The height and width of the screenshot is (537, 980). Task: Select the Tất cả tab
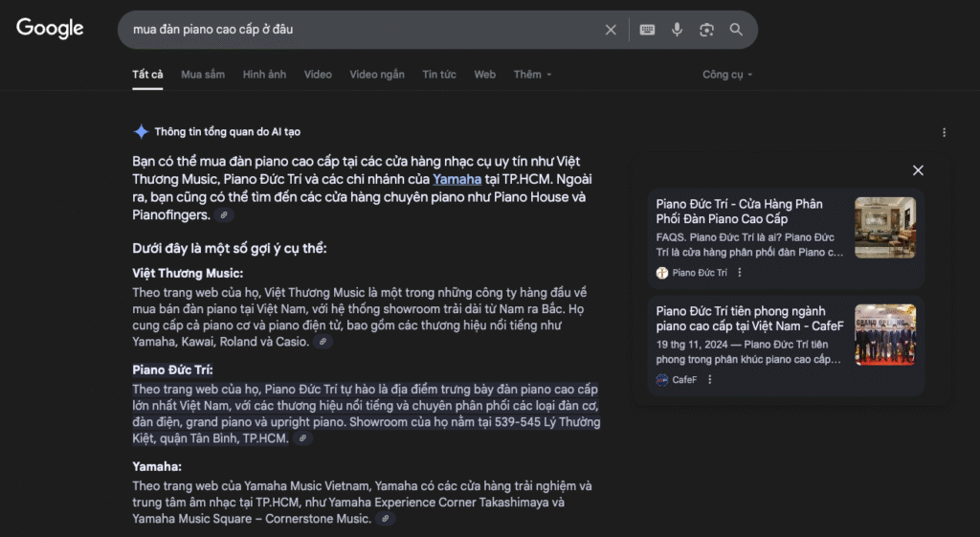147,75
